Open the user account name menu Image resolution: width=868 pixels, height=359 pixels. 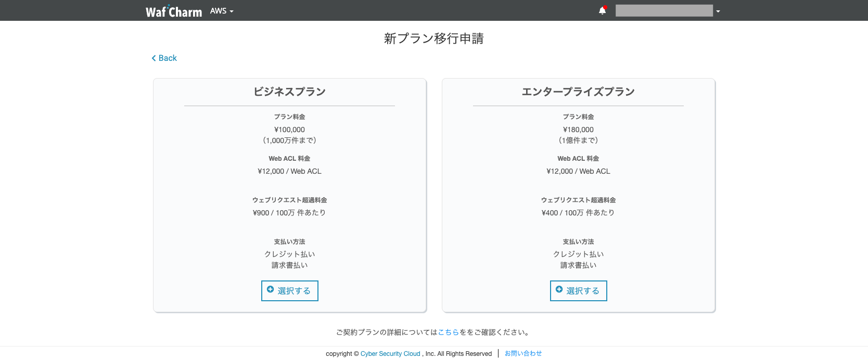[663, 11]
